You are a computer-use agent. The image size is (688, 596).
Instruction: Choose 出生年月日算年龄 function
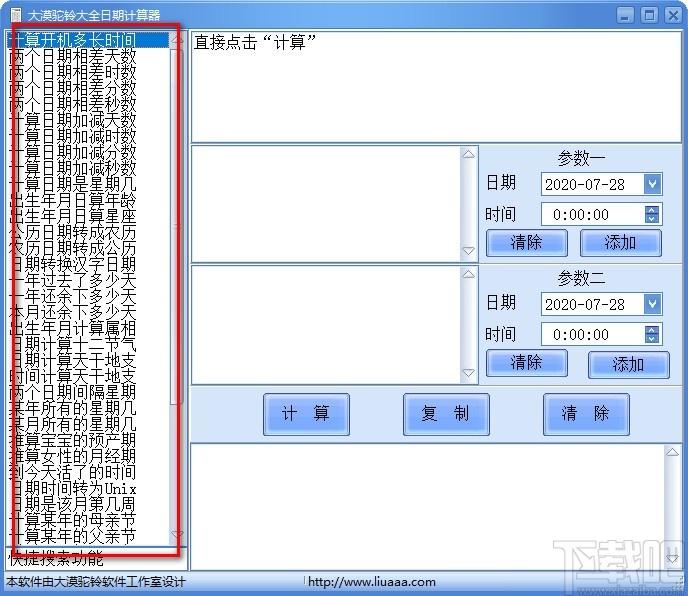pyautogui.click(x=88, y=200)
